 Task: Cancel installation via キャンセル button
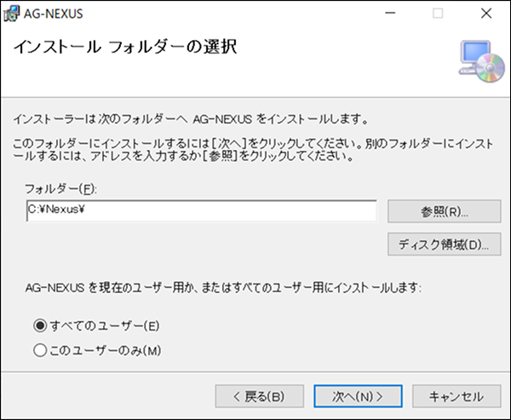pyautogui.click(x=456, y=396)
